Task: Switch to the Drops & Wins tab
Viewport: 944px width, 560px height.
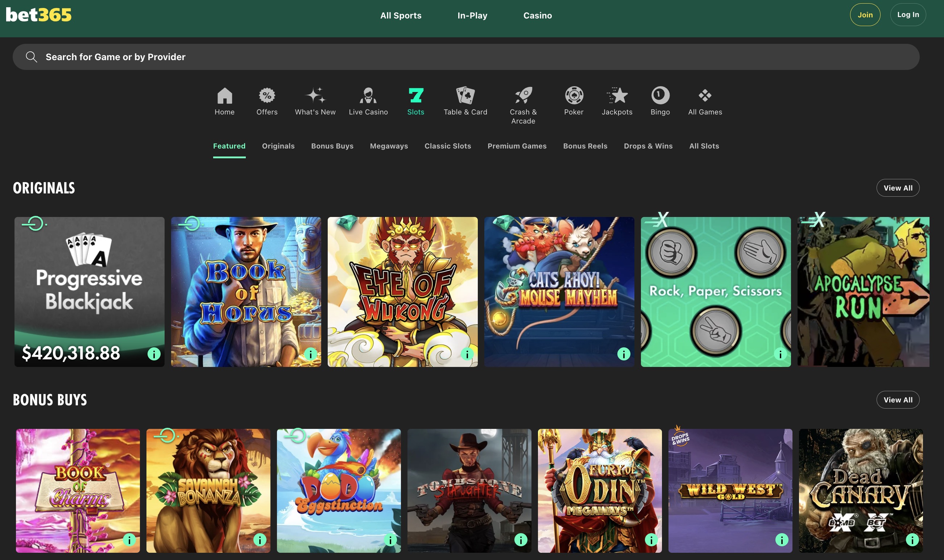Action: (x=648, y=146)
